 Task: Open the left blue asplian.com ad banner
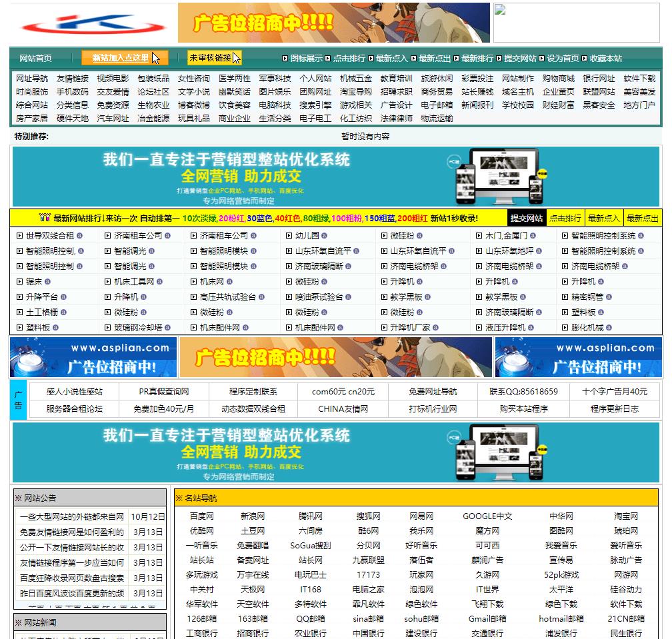tap(93, 357)
